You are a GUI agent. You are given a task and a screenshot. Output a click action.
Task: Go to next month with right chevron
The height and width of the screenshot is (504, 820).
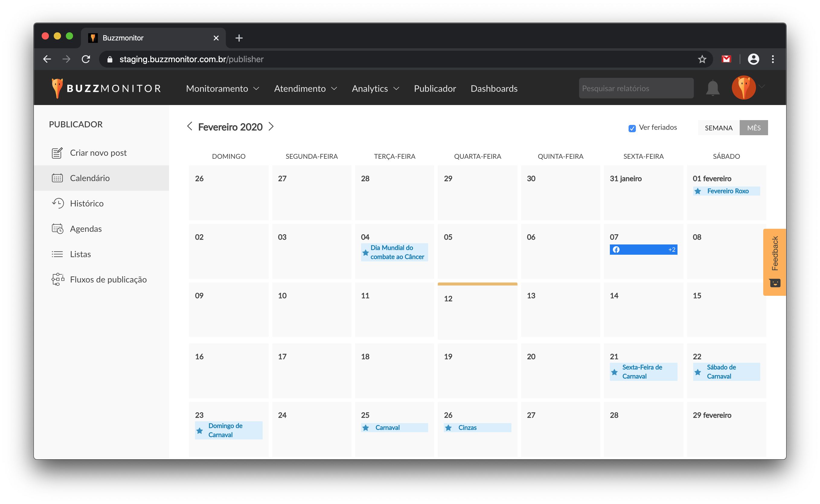[271, 127]
